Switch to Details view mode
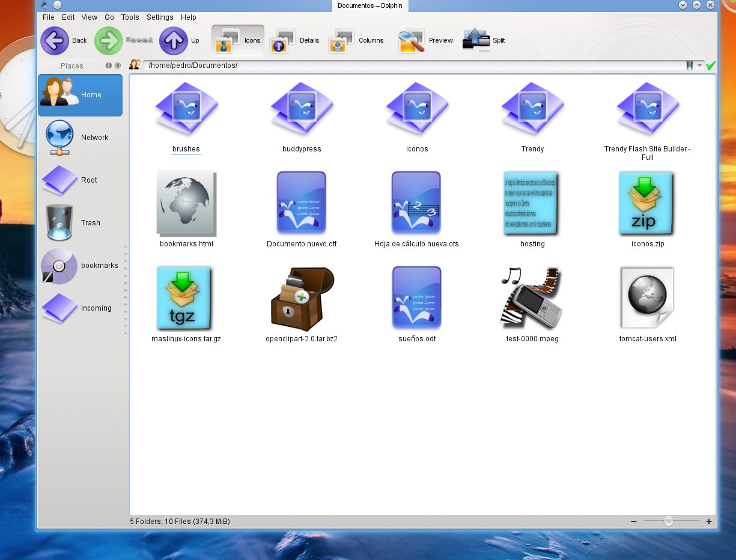This screenshot has height=560, width=736. point(295,41)
